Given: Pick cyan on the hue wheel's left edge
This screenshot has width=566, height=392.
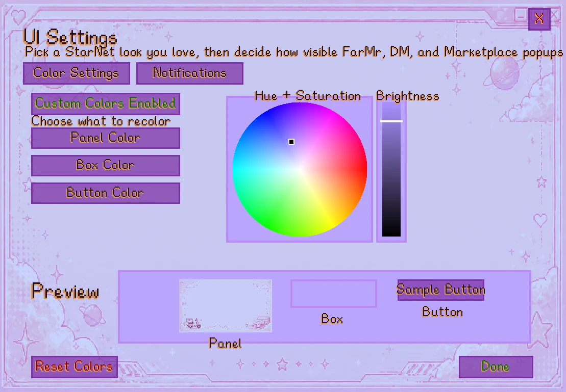Looking at the screenshot, I should [236, 170].
